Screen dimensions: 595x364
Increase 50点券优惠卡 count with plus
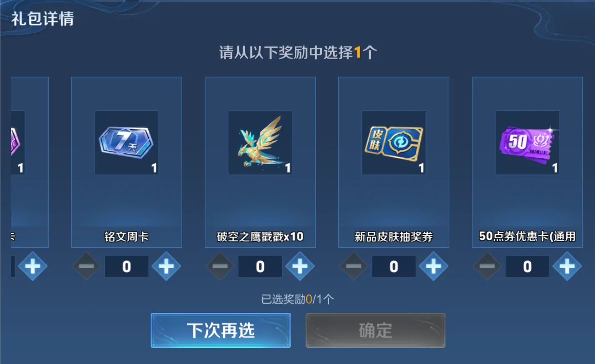tap(567, 266)
